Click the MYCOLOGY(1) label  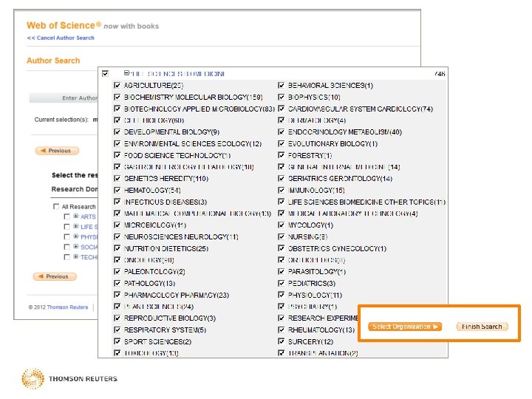[x=311, y=225]
